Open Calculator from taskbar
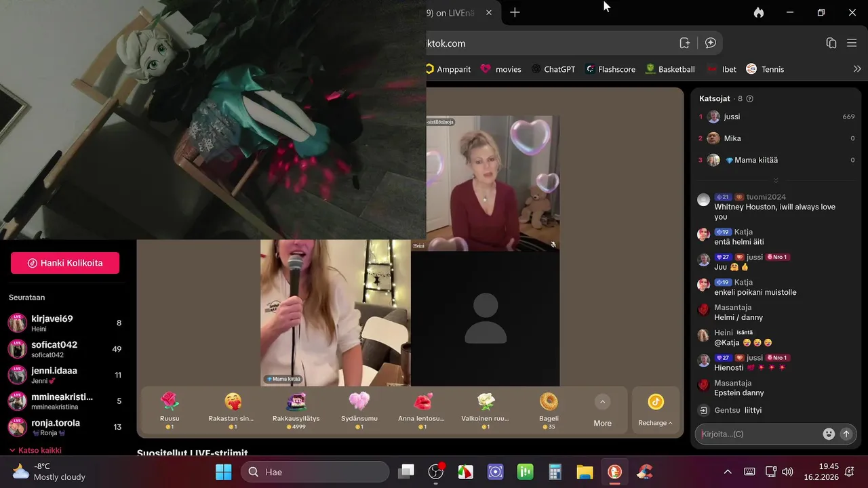 click(555, 472)
